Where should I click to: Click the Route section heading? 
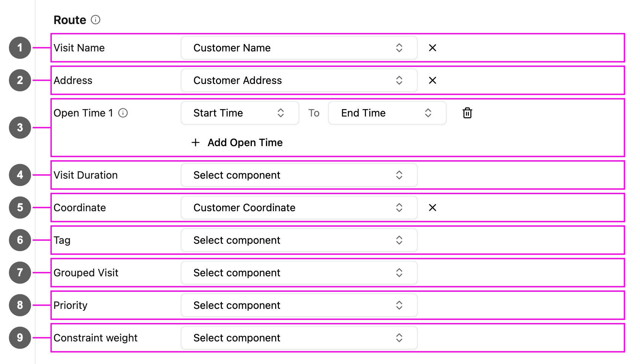pos(70,20)
